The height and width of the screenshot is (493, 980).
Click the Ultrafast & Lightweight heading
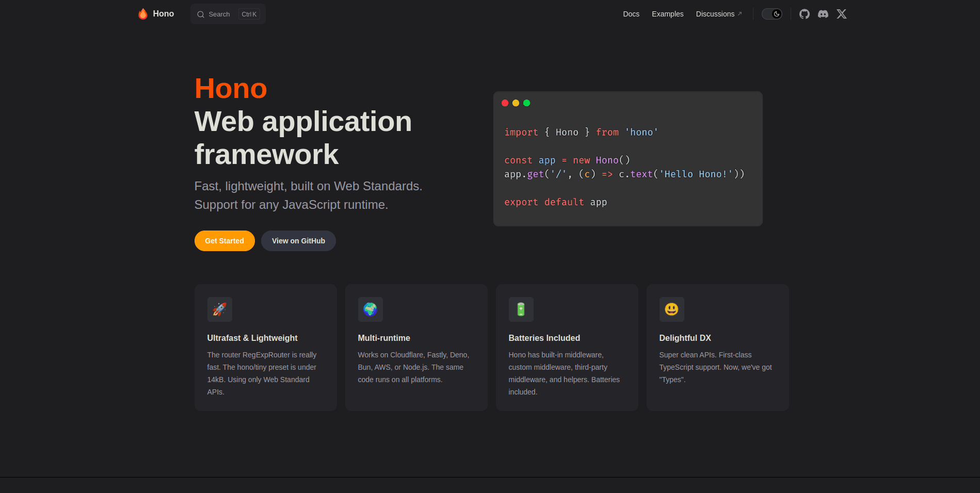click(252, 338)
